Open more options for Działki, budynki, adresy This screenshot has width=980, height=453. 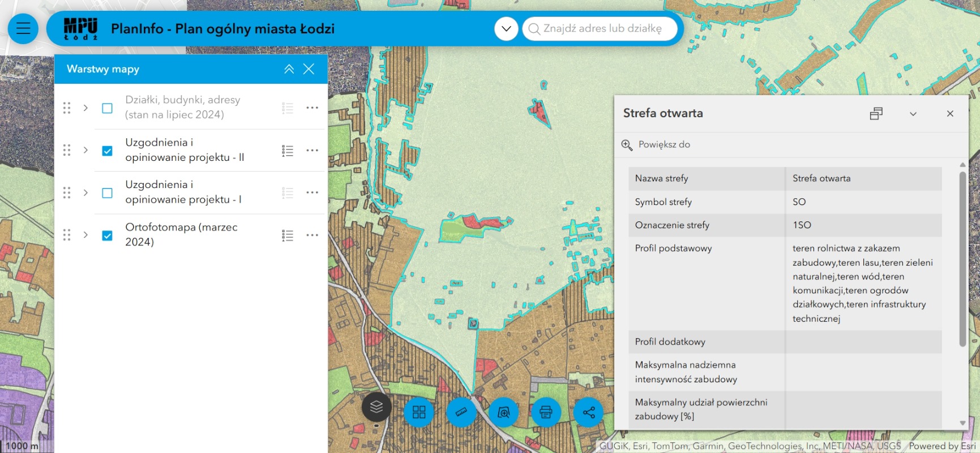(x=312, y=108)
